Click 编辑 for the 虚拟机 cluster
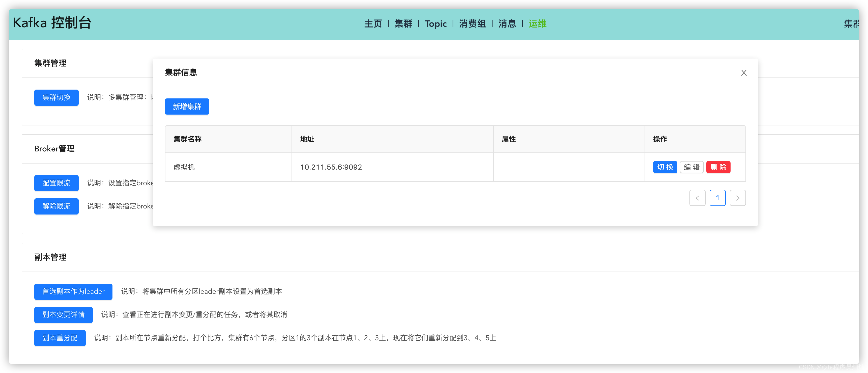868x373 pixels. 691,167
